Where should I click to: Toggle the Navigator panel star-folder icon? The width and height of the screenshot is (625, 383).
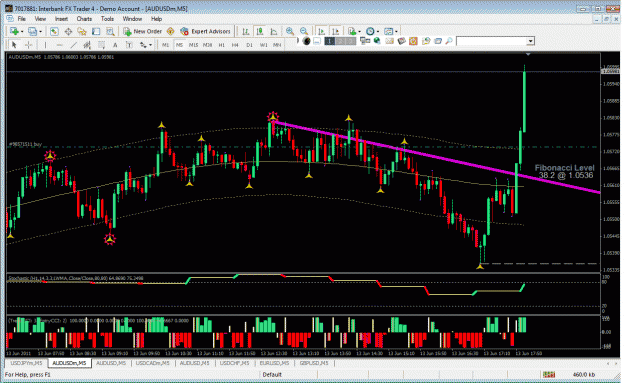82,31
